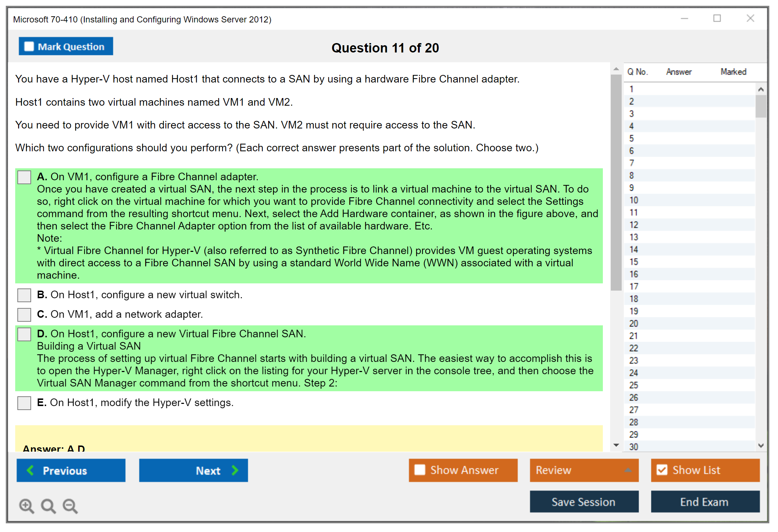Select question 20 in the list

click(x=634, y=323)
